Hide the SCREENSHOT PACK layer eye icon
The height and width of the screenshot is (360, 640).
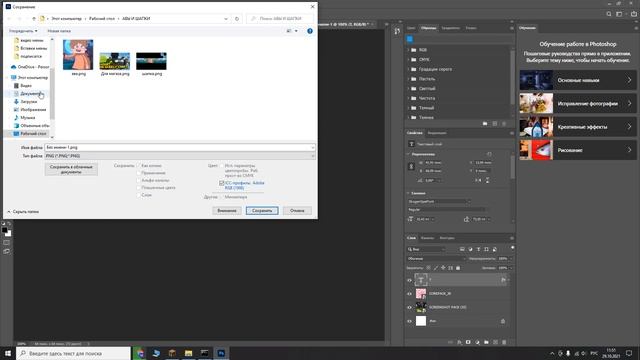tap(409, 307)
